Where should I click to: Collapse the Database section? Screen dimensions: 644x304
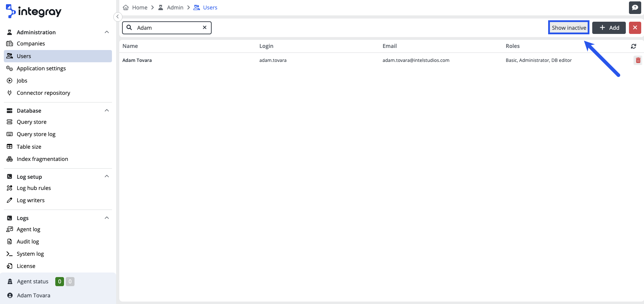coord(107,111)
